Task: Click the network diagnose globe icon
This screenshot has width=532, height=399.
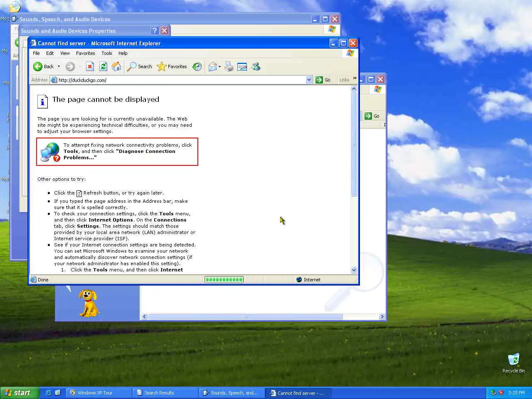Action: (50, 152)
